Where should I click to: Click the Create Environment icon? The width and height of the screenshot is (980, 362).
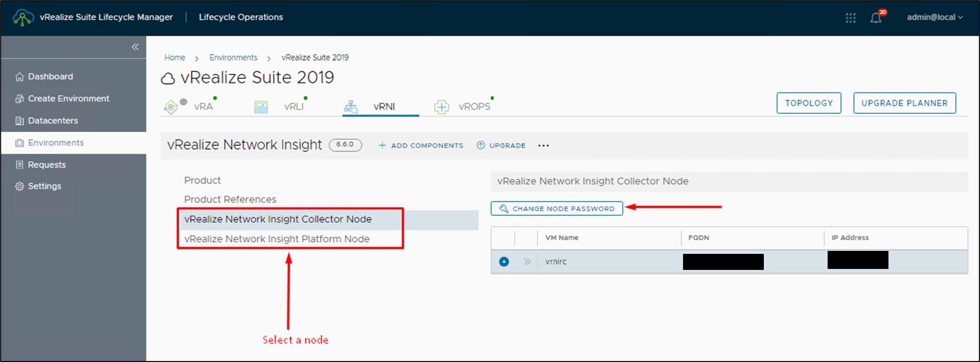click(x=19, y=99)
